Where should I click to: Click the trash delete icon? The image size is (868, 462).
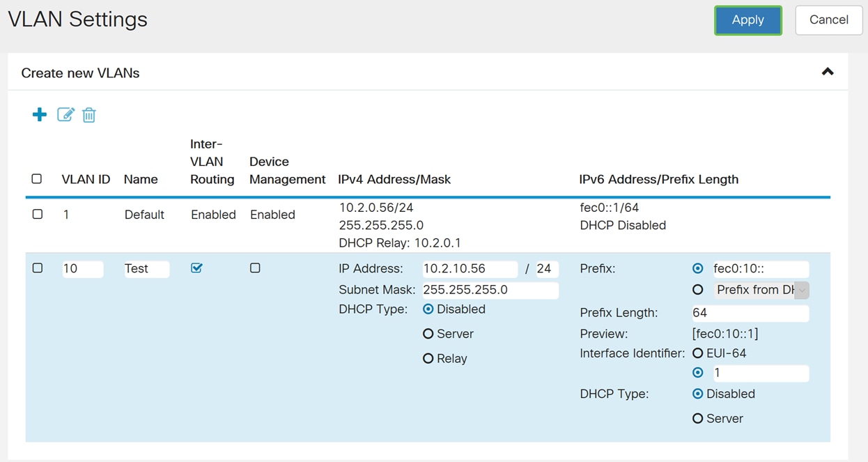(88, 114)
